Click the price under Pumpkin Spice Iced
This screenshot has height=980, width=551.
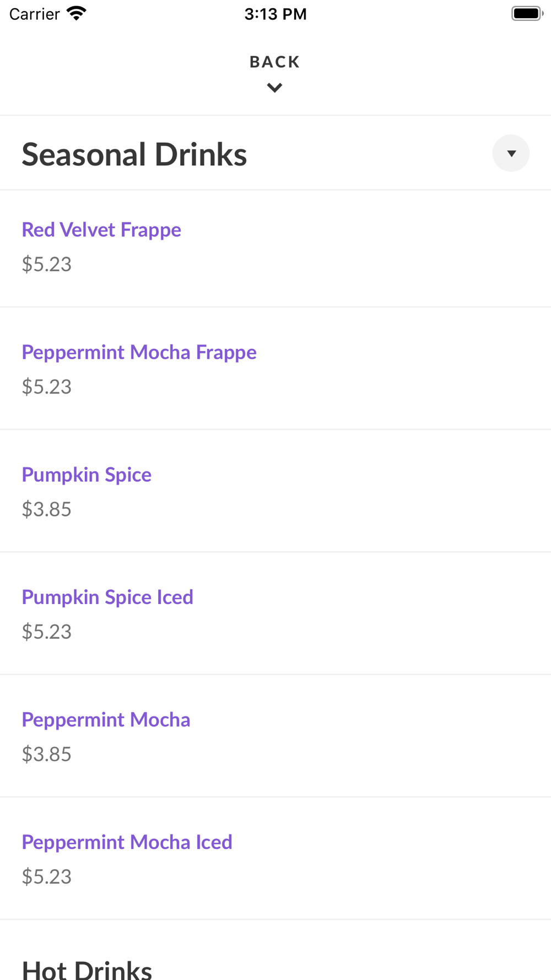click(47, 632)
